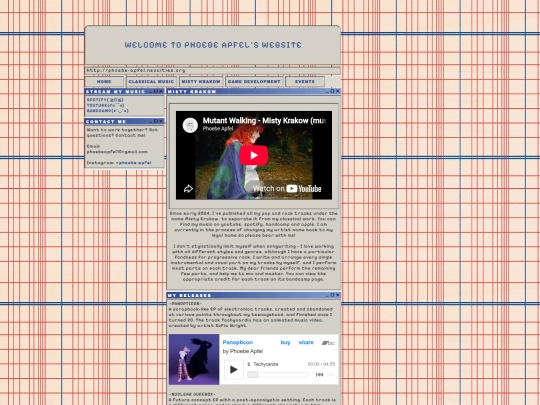Screen dimensions: 540x405
Task: Click the Watch on YouTube logo
Action: pyautogui.click(x=287, y=188)
